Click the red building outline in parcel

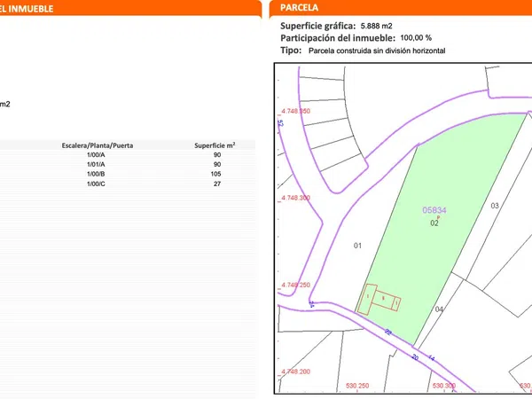coord(380,300)
